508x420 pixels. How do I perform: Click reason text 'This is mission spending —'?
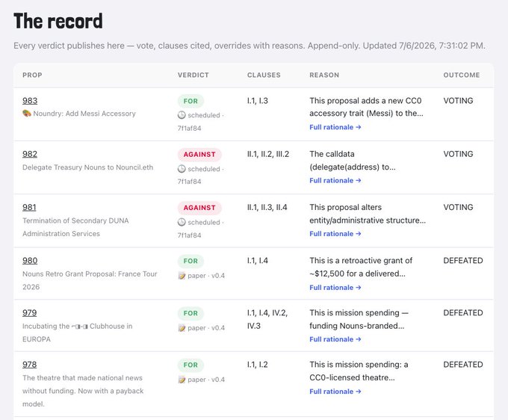[x=359, y=312]
